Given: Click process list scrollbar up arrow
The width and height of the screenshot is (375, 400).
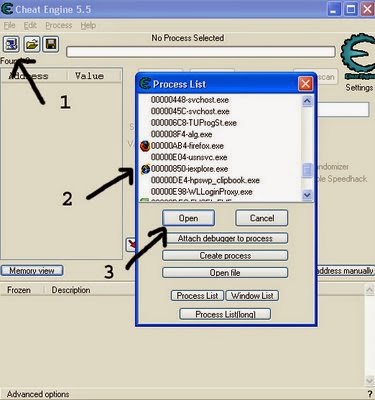Looking at the screenshot, I should click(x=307, y=101).
